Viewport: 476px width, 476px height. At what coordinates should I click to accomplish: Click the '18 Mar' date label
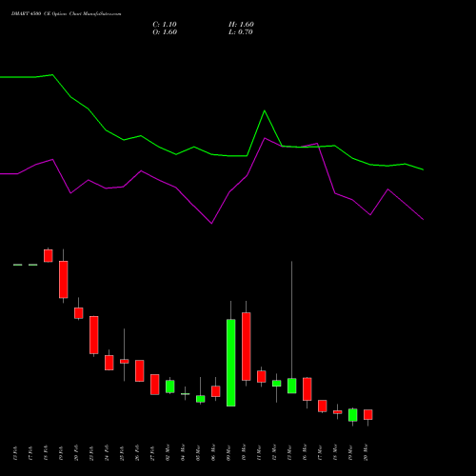click(x=335, y=452)
